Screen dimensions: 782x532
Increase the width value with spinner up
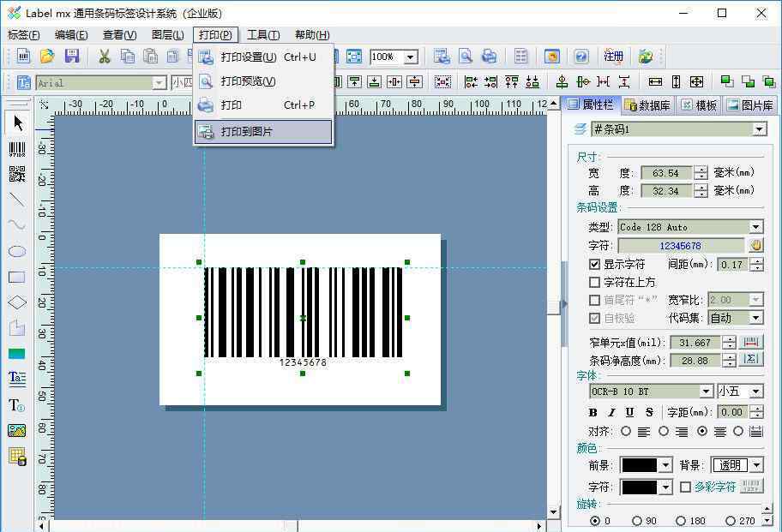(701, 170)
